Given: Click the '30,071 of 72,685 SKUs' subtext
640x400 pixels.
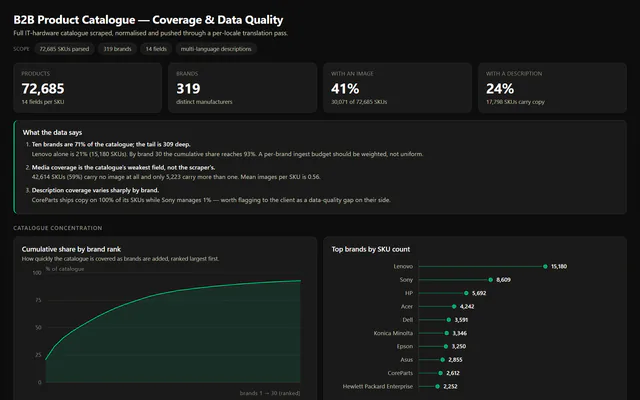Looking at the screenshot, I should (359, 102).
